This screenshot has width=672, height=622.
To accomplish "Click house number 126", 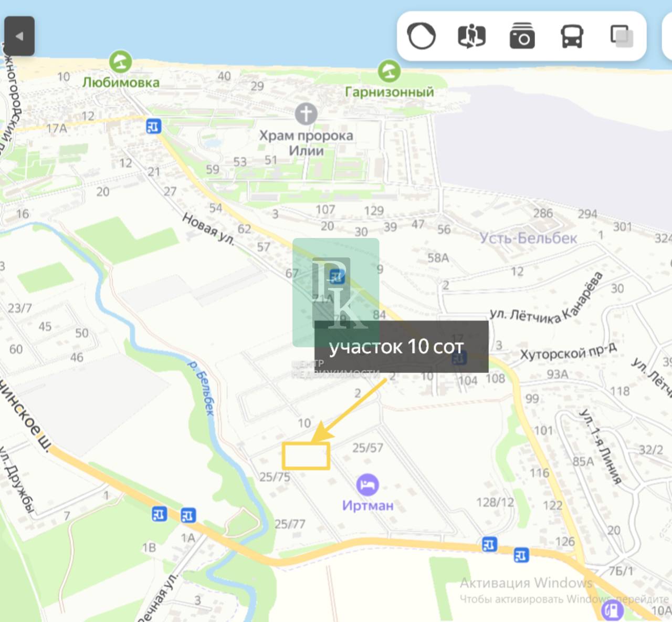I will point(565,542).
